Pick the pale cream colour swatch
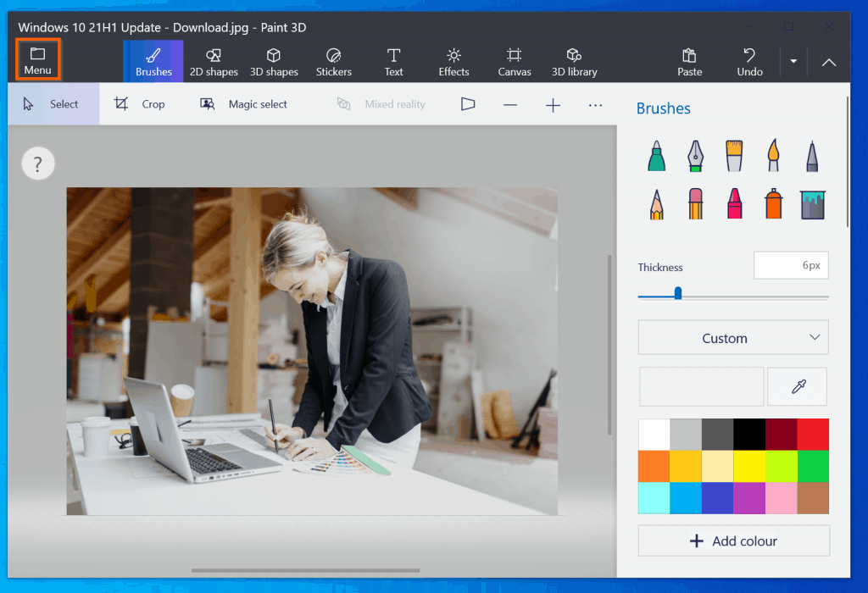 pos(717,466)
